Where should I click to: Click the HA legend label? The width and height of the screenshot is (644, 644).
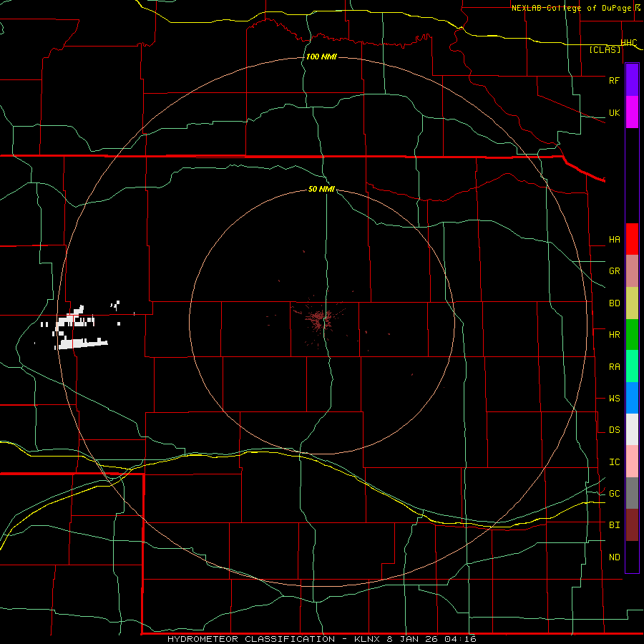[614, 240]
